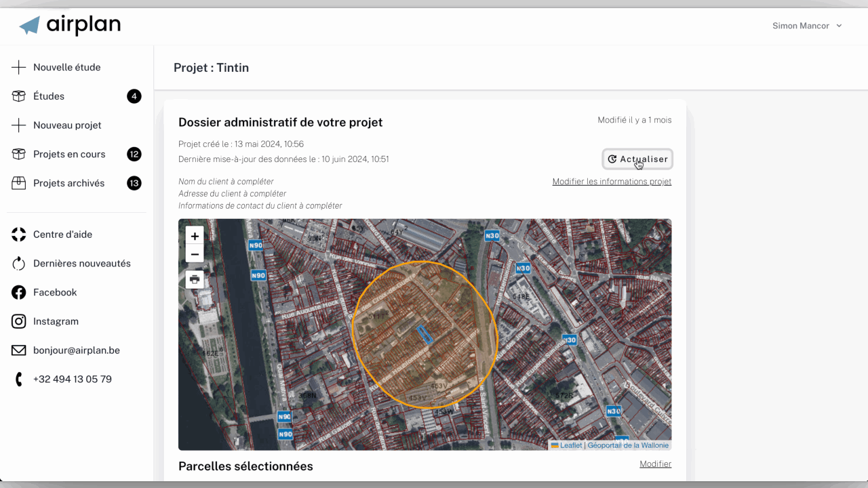This screenshot has width=868, height=488.
Task: Click the archive icon beside Projets archivés
Action: pyautogui.click(x=19, y=183)
